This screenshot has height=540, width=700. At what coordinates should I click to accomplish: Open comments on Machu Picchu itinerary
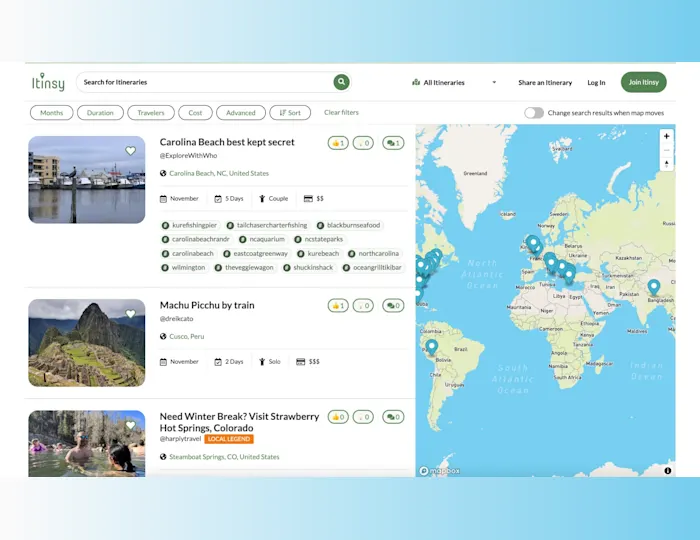click(x=393, y=306)
